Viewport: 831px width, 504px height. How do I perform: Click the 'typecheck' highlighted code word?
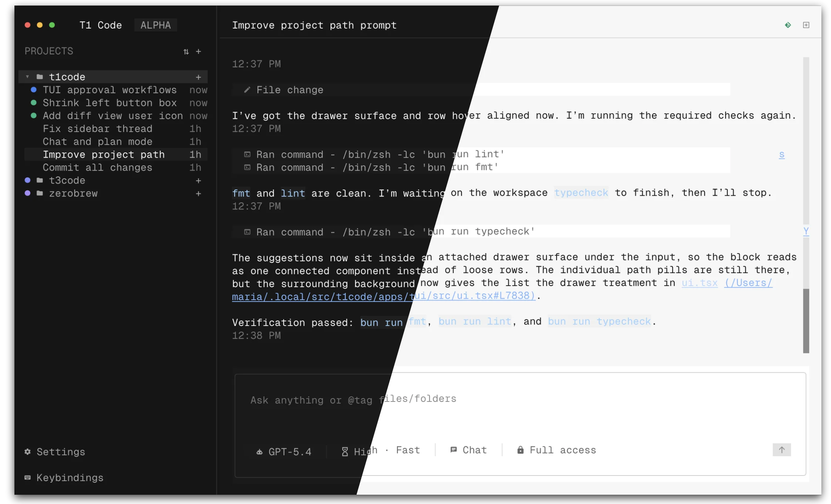pyautogui.click(x=581, y=193)
